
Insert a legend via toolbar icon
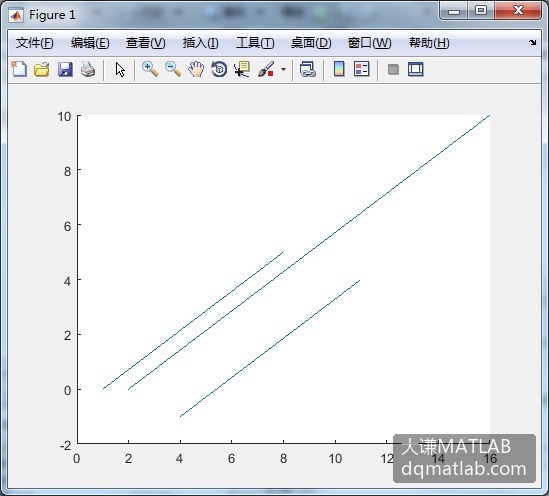click(x=362, y=69)
